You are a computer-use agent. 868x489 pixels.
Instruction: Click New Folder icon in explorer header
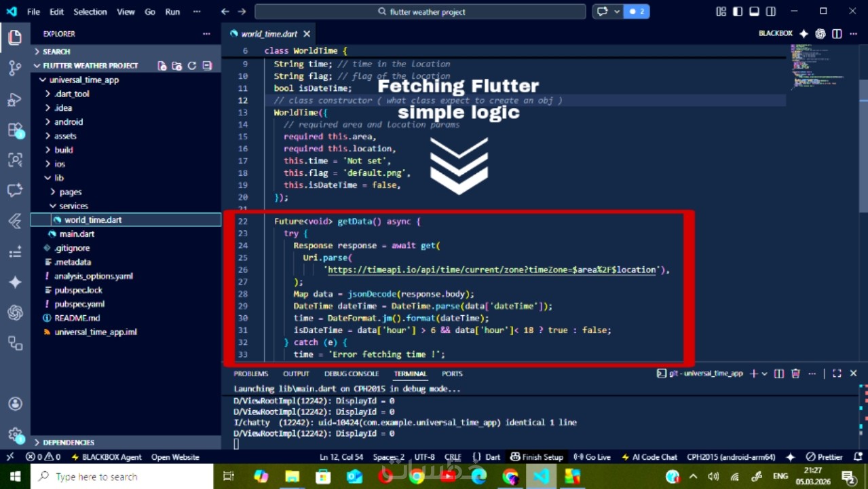click(177, 66)
